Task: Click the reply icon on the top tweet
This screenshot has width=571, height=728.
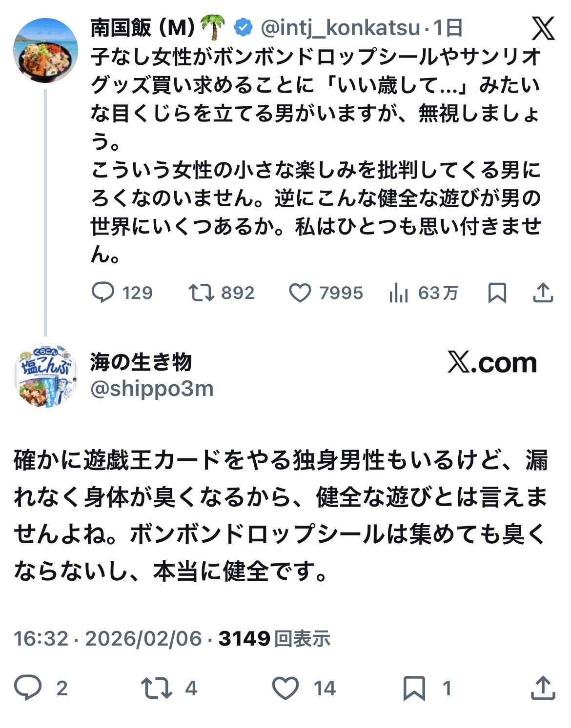Action: [x=103, y=293]
